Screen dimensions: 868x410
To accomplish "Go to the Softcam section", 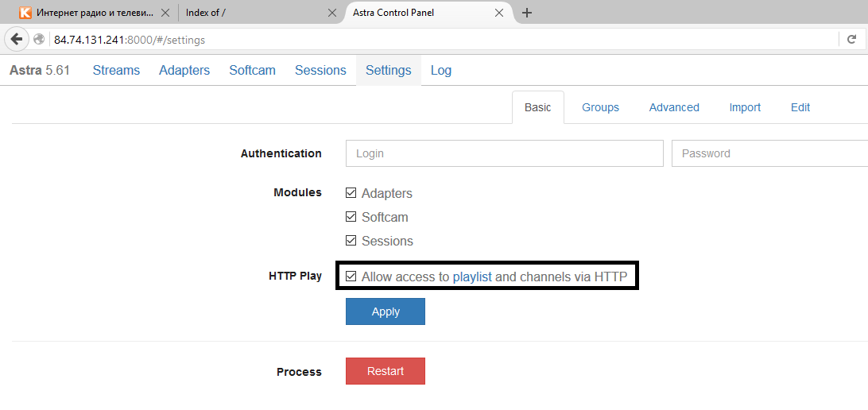I will [253, 70].
